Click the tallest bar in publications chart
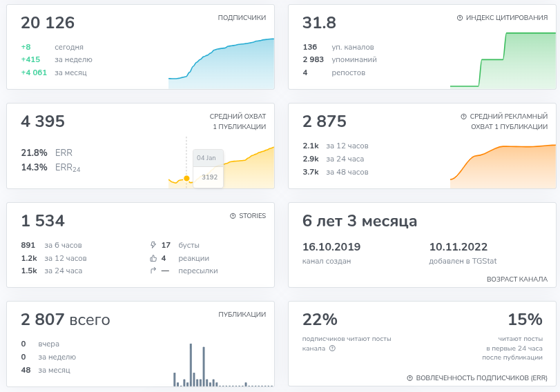This screenshot has width=560, height=392. pos(191,365)
